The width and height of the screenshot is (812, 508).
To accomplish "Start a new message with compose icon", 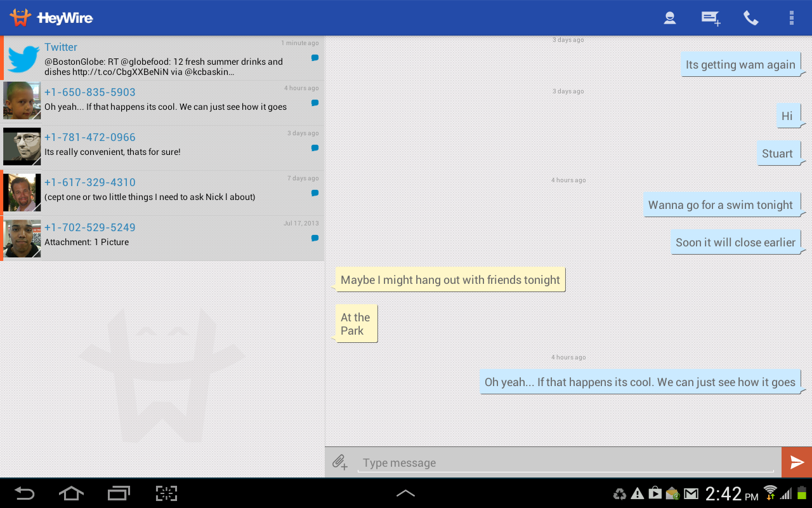I will (x=710, y=18).
